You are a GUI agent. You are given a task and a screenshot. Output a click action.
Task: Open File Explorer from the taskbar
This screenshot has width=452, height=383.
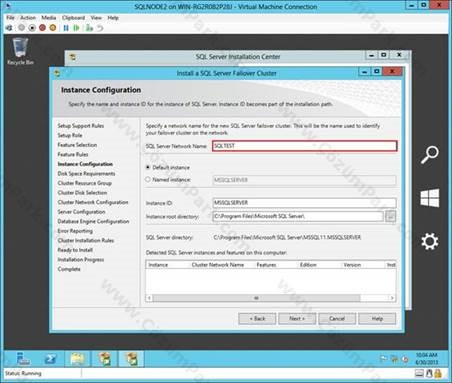click(78, 359)
